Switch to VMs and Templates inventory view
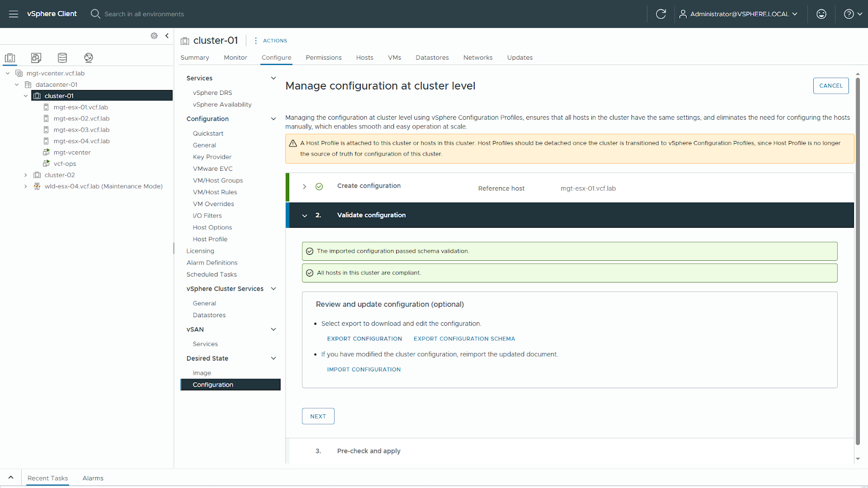Image resolution: width=868 pixels, height=488 pixels. point(36,57)
